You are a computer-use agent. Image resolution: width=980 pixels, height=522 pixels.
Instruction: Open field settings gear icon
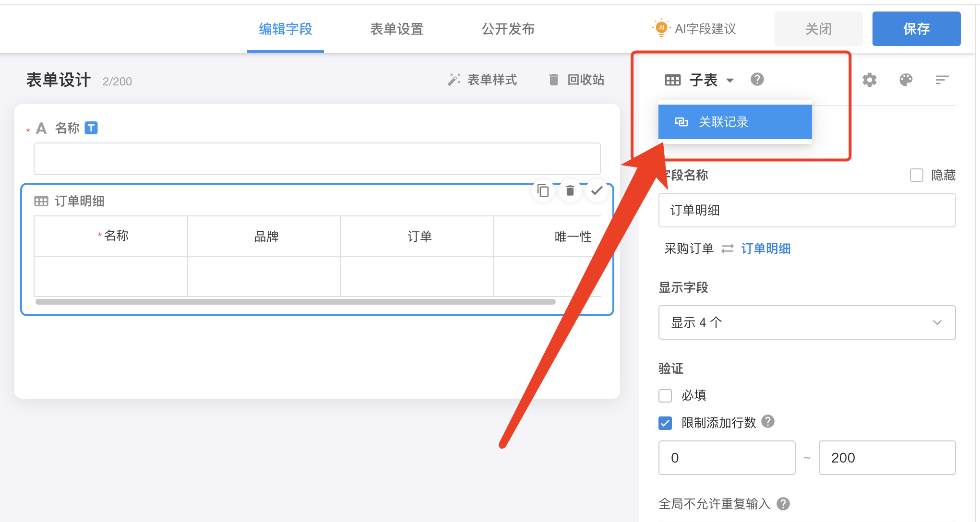pyautogui.click(x=869, y=80)
